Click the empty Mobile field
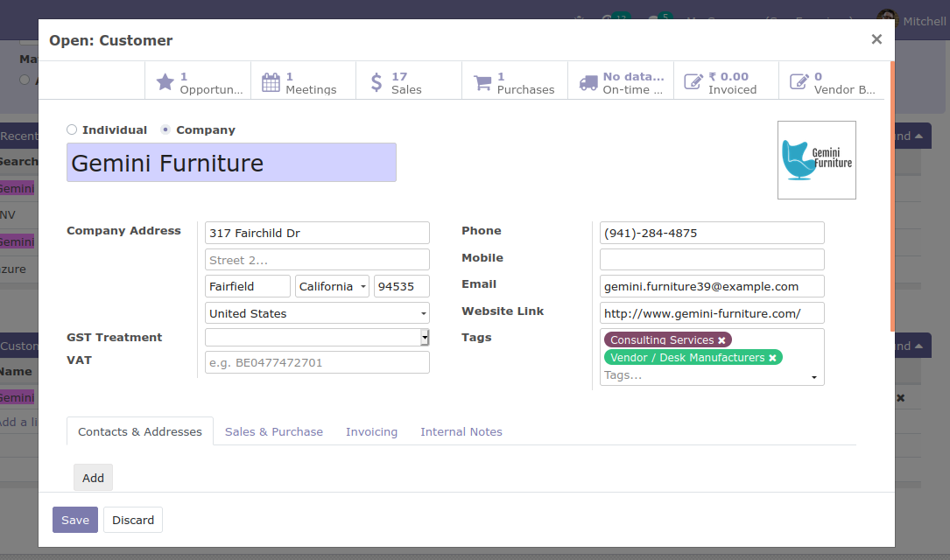The width and height of the screenshot is (950, 560). [x=712, y=260]
